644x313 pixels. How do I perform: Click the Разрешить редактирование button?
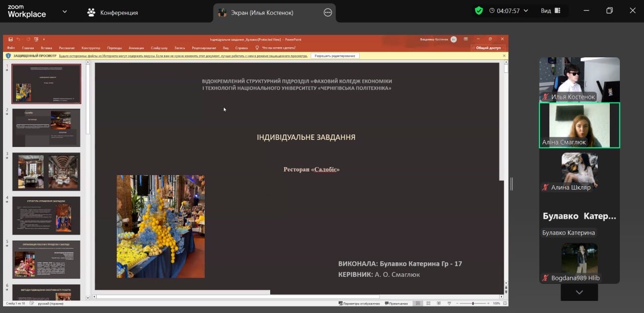335,56
